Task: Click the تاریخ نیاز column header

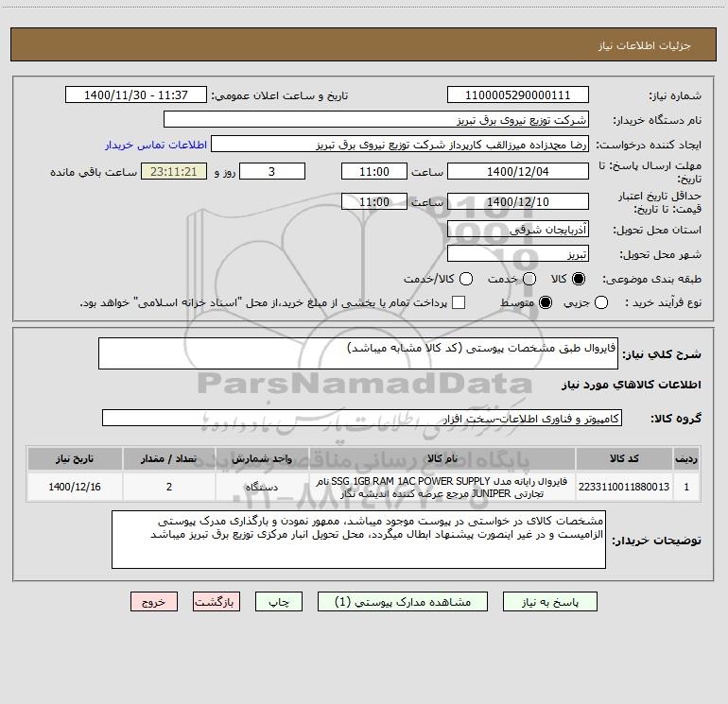Action: click(75, 459)
